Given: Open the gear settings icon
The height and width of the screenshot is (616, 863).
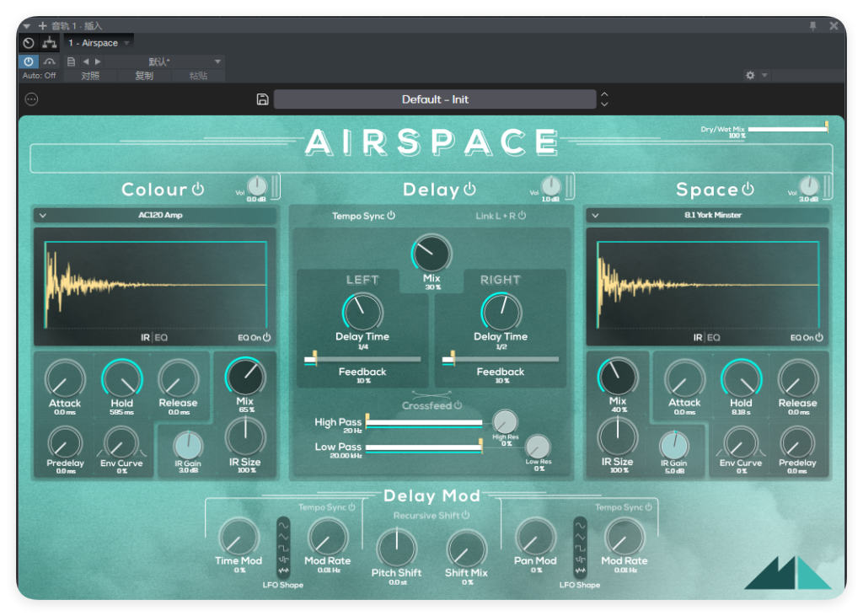Looking at the screenshot, I should point(749,75).
